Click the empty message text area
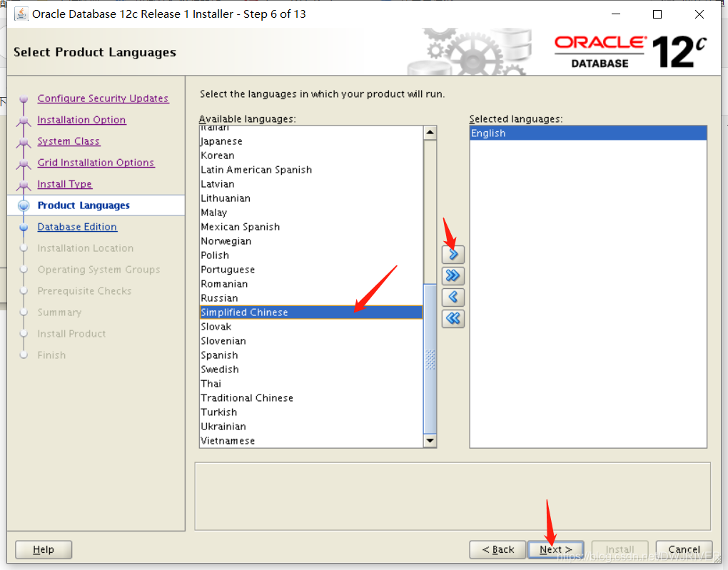Screen dimensions: 728x570 pos(453,497)
